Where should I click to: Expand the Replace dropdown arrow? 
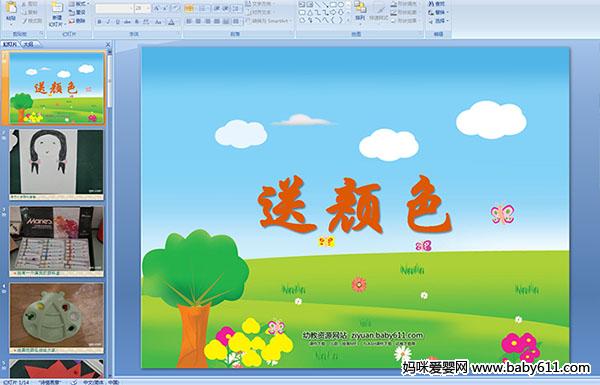click(447, 12)
